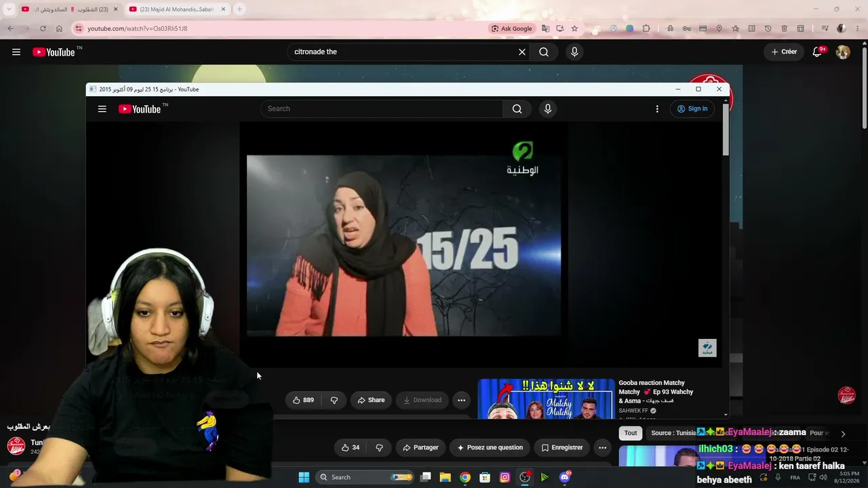Open Google Chrome from the taskbar
The width and height of the screenshot is (868, 488).
point(465,477)
